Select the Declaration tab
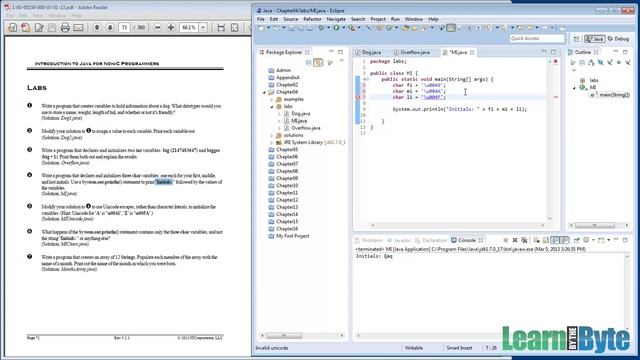This screenshot has height=360, width=640. tap(431, 240)
